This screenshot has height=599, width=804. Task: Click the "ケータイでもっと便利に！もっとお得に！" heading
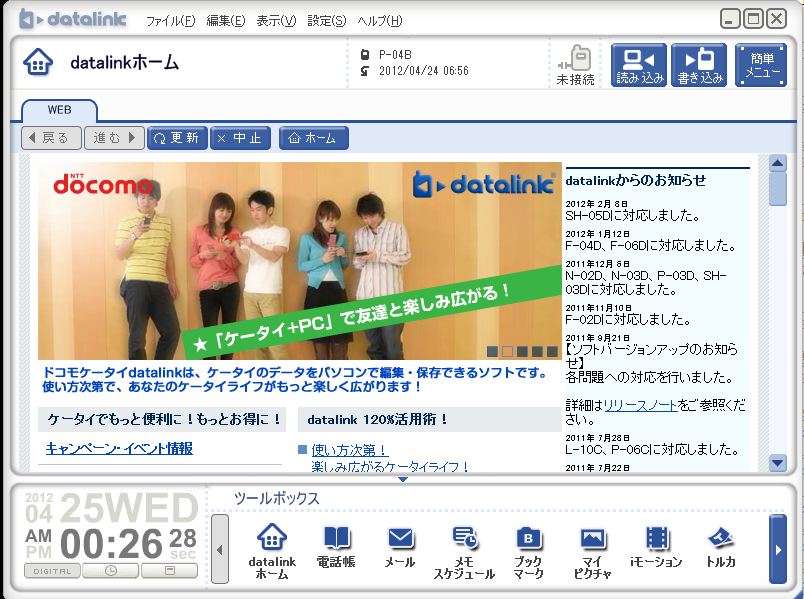tap(165, 420)
